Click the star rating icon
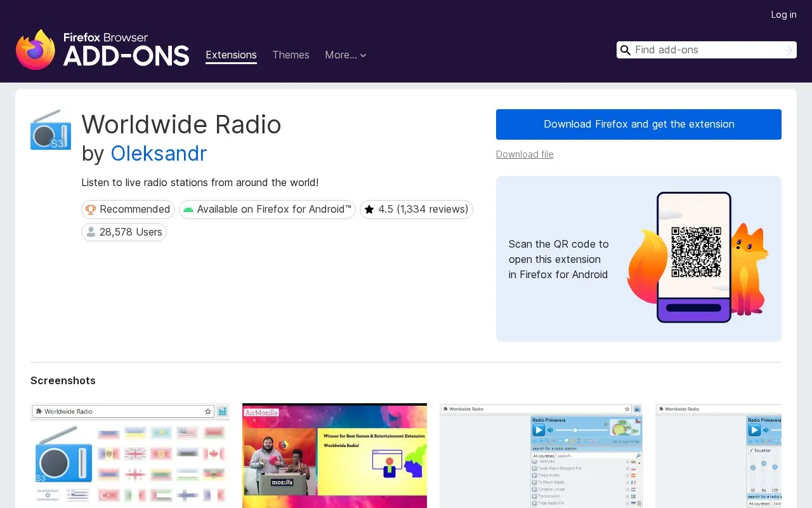Viewport: 812px width, 508px height. tap(369, 210)
